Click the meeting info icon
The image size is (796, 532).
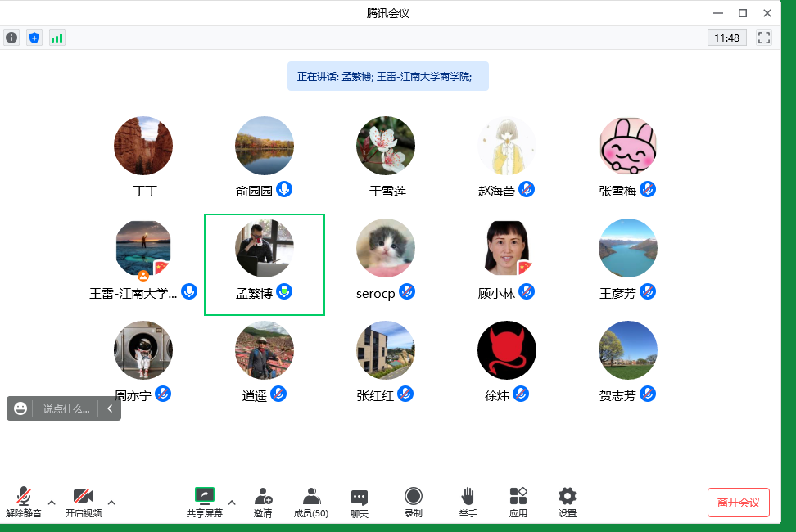coord(11,38)
